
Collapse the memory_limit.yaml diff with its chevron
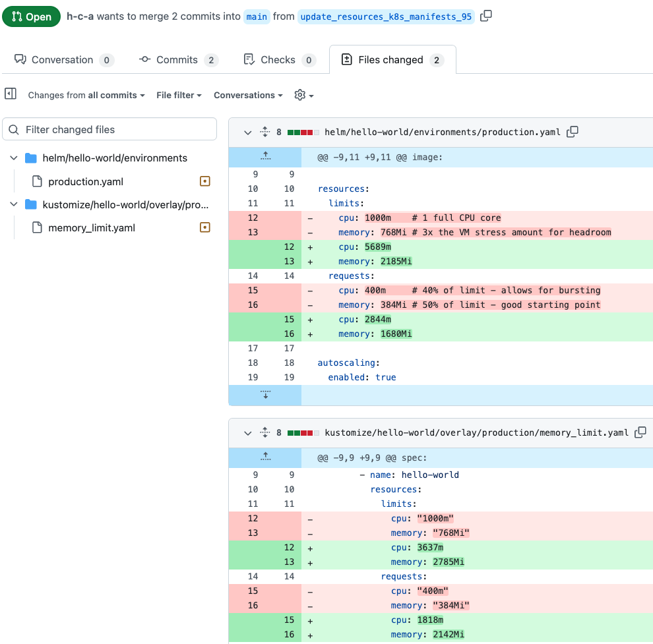click(247, 432)
